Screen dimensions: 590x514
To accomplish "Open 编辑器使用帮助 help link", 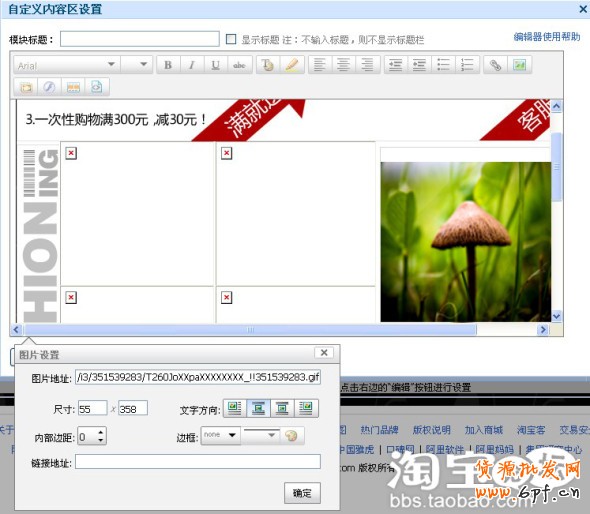I will pyautogui.click(x=547, y=36).
